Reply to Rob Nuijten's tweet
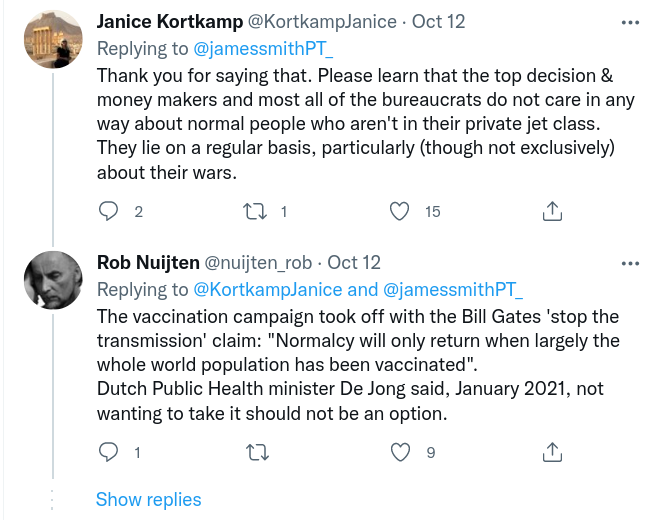Image resolution: width=661 pixels, height=520 pixels. [x=111, y=453]
